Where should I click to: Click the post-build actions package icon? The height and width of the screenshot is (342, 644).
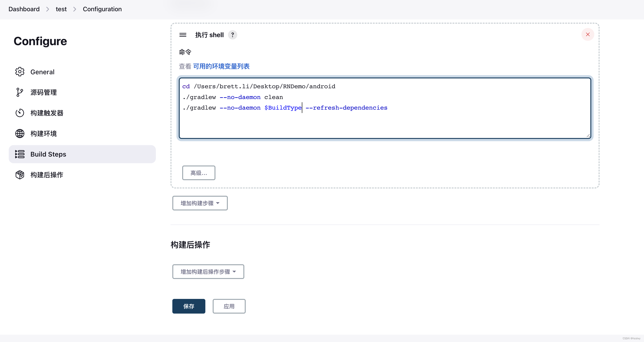pyautogui.click(x=20, y=175)
